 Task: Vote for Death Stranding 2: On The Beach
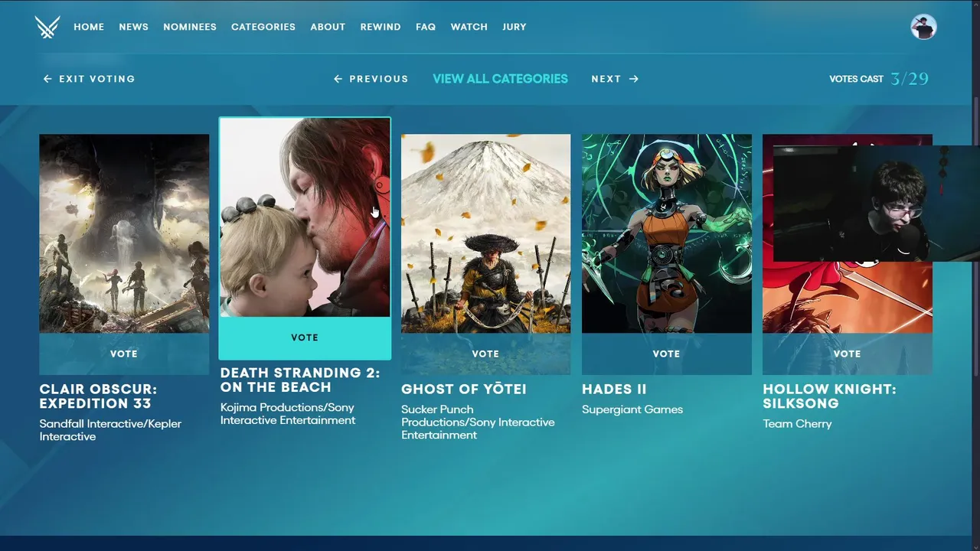click(305, 337)
